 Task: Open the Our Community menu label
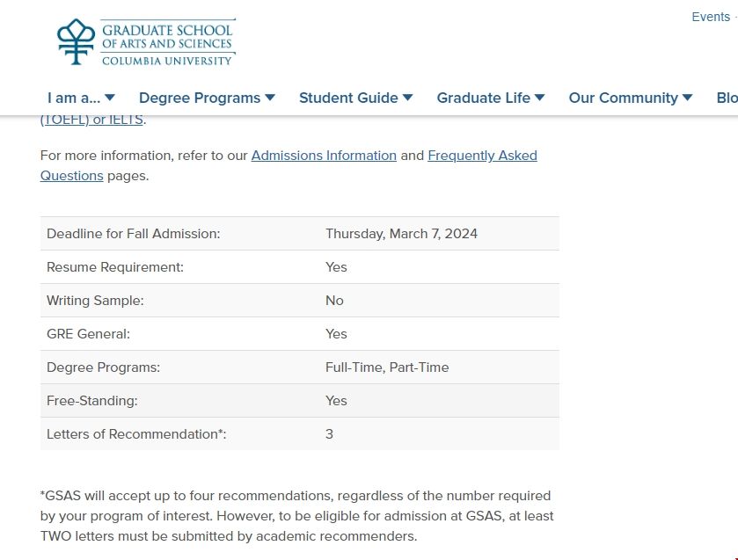pyautogui.click(x=623, y=98)
